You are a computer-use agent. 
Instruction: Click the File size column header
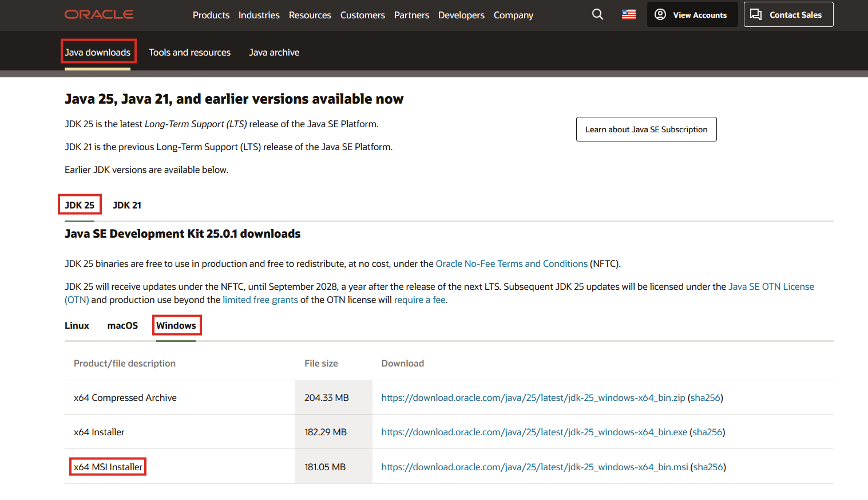point(321,363)
